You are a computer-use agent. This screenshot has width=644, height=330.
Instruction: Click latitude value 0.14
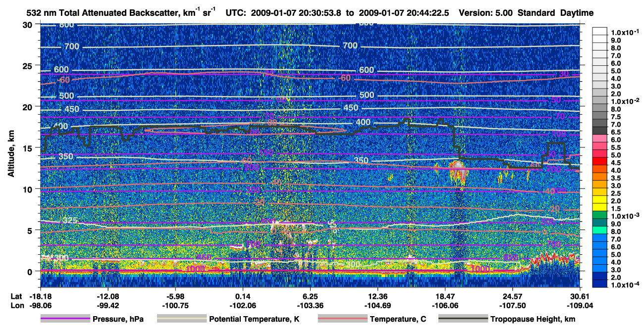(x=243, y=296)
